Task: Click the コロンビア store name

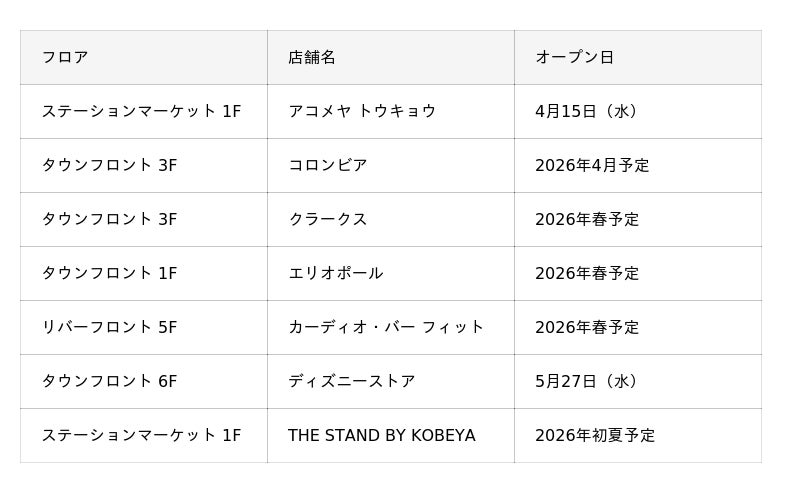Action: [328, 166]
